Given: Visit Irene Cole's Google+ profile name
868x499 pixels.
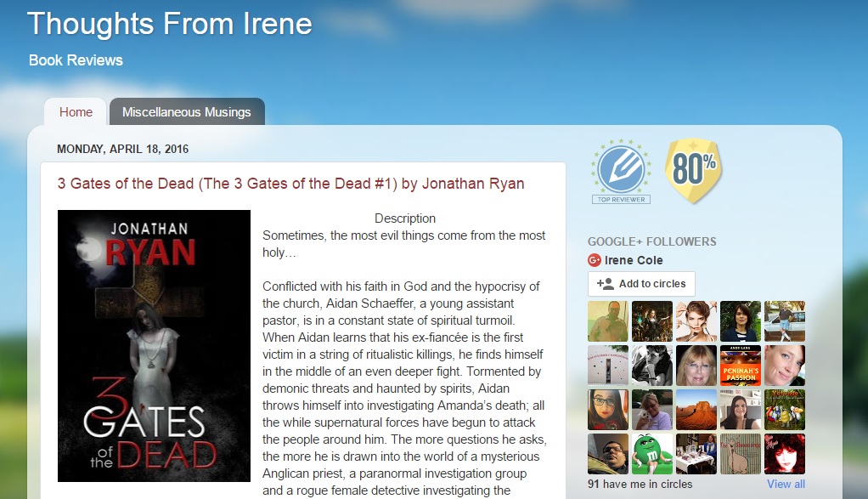Looking at the screenshot, I should (x=634, y=260).
